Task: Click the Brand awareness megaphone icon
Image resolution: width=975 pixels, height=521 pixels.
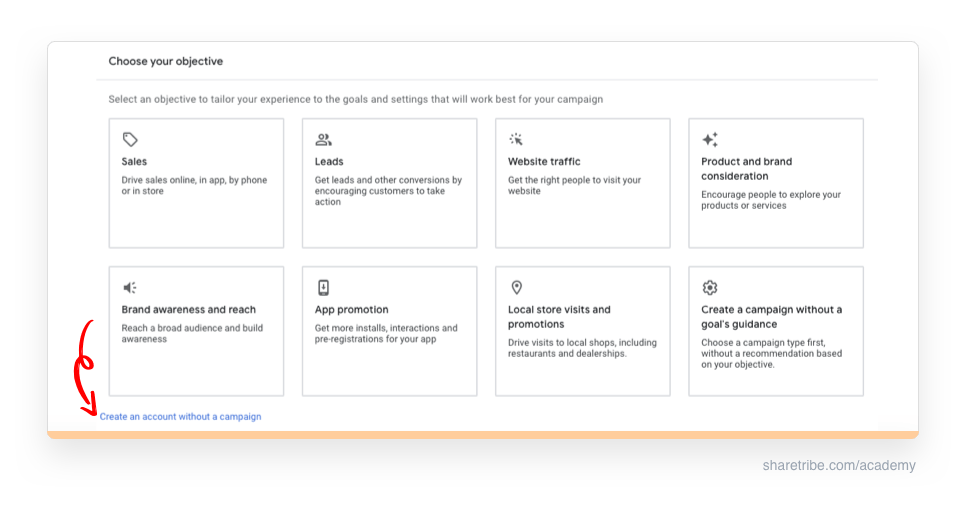Action: pyautogui.click(x=130, y=288)
